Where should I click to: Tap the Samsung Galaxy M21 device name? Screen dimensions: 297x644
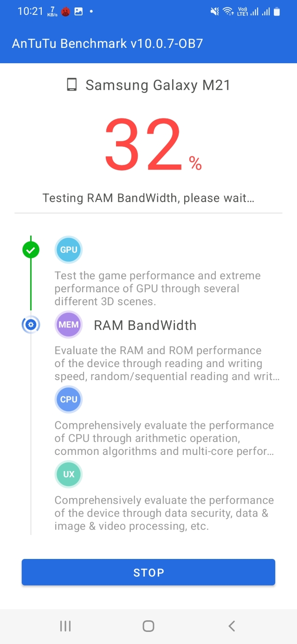(158, 85)
